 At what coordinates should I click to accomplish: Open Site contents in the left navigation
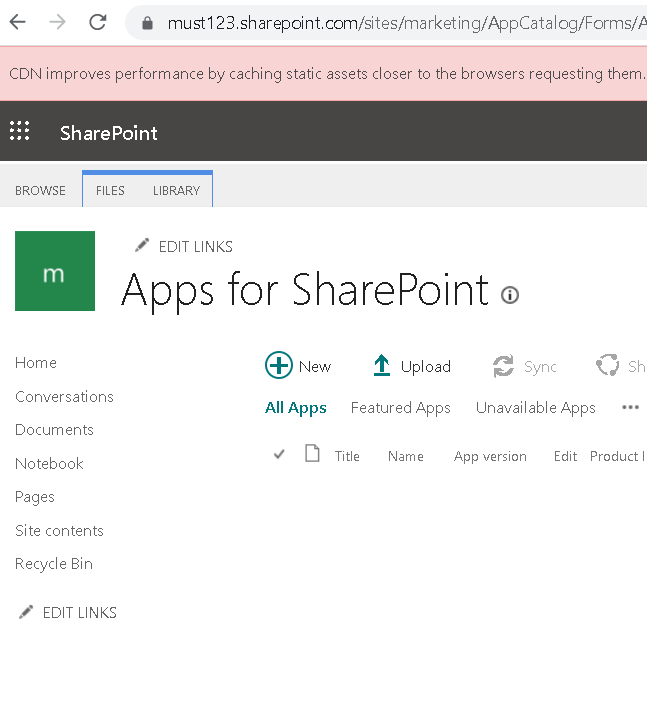pyautogui.click(x=59, y=530)
